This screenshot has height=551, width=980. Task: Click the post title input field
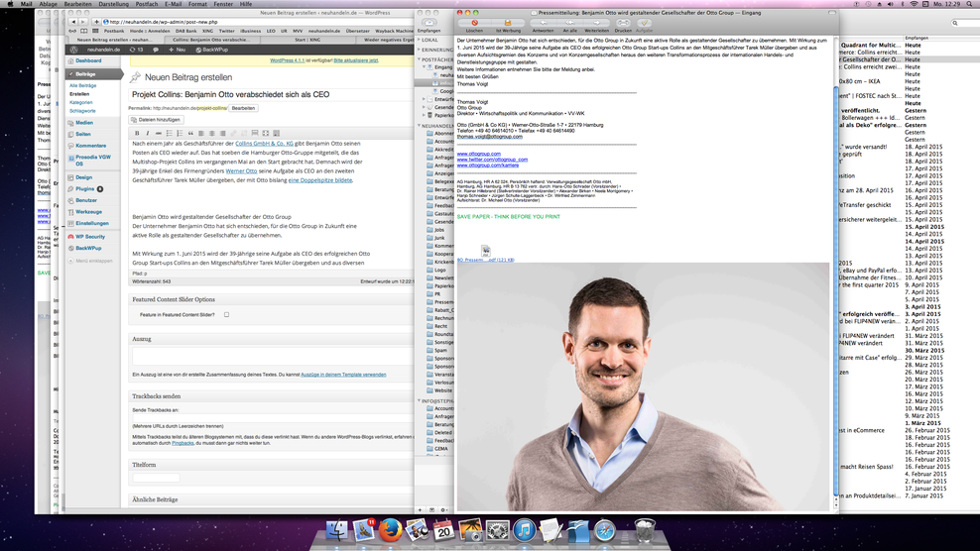271,94
